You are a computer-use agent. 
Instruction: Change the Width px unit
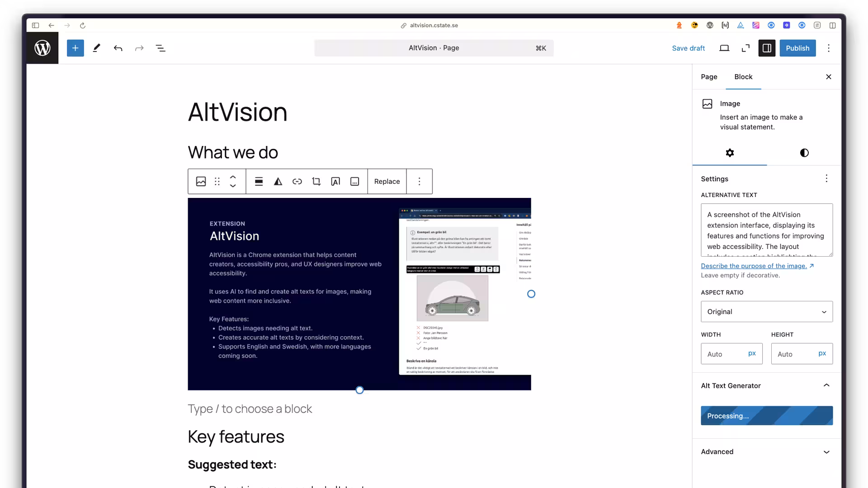point(752,353)
